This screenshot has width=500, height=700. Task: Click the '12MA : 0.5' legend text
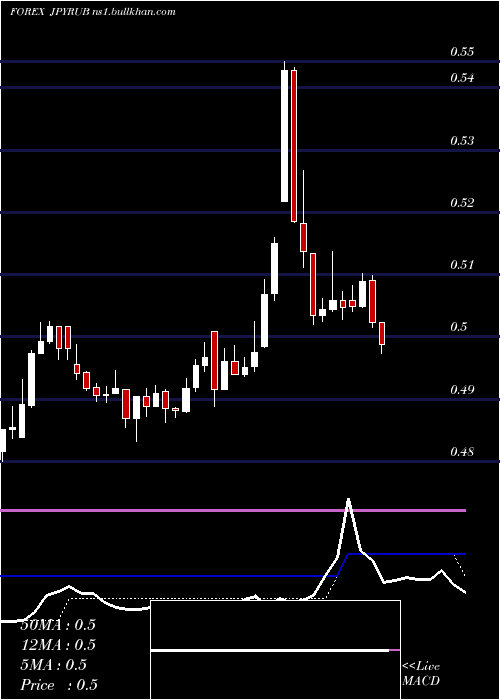58,645
